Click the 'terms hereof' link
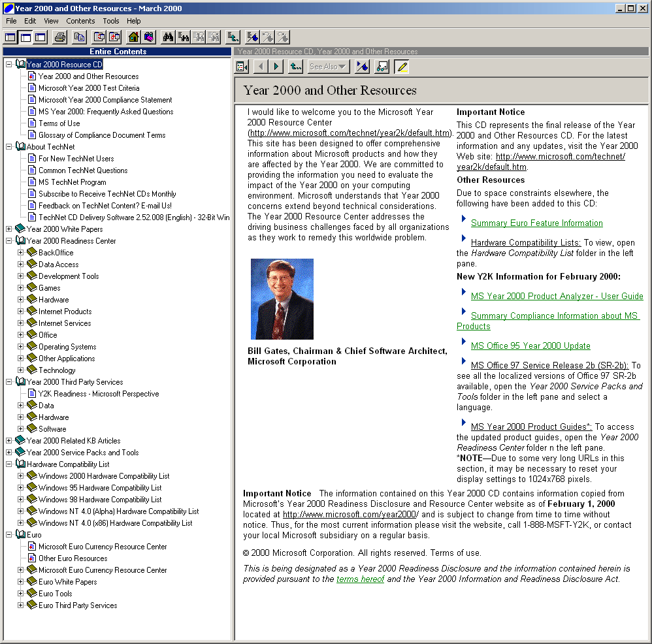The width and height of the screenshot is (652, 644). [360, 579]
